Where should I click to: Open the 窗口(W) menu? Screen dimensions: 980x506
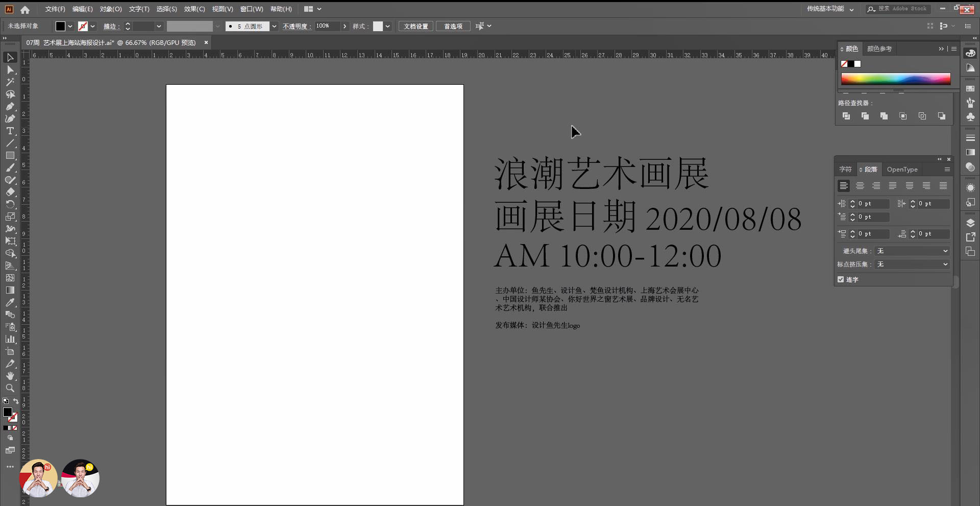click(x=252, y=9)
